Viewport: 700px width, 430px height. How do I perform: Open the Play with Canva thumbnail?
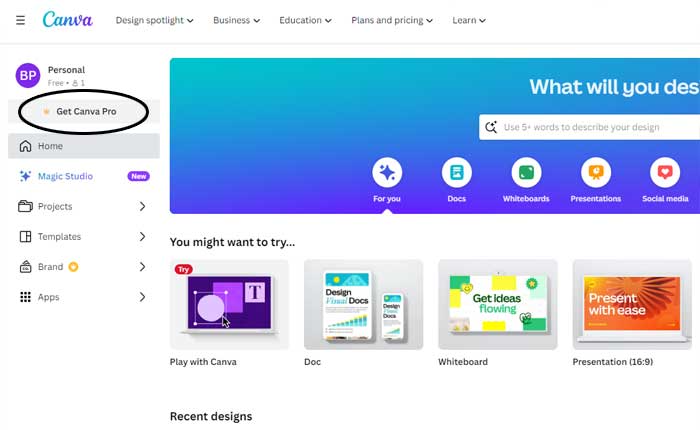(x=229, y=305)
